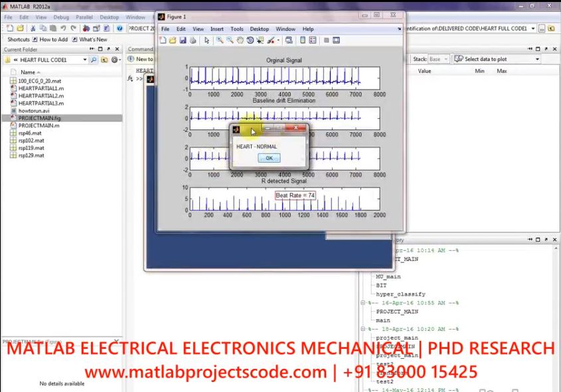Click the Save Figure icon
This screenshot has width=561, height=392.
(x=183, y=40)
